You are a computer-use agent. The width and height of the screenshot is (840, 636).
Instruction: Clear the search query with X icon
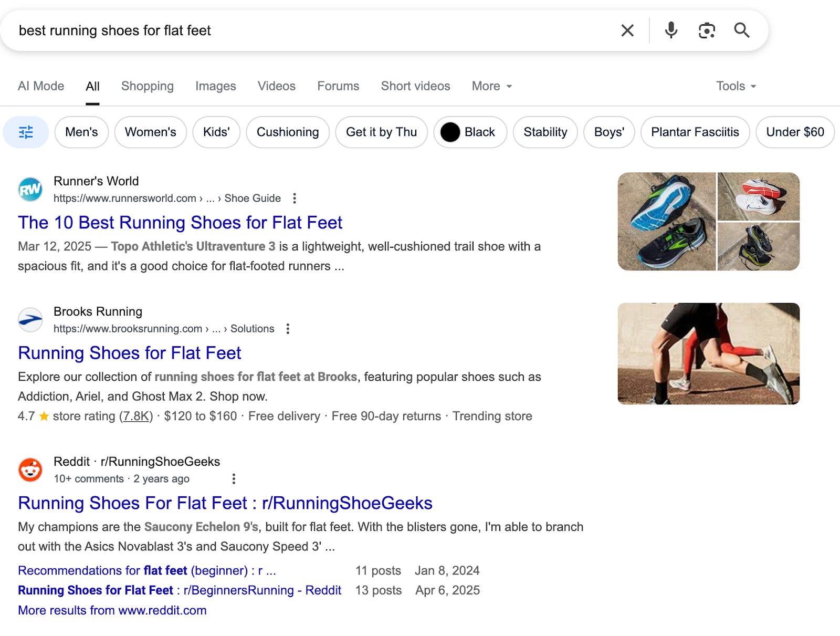coord(627,30)
